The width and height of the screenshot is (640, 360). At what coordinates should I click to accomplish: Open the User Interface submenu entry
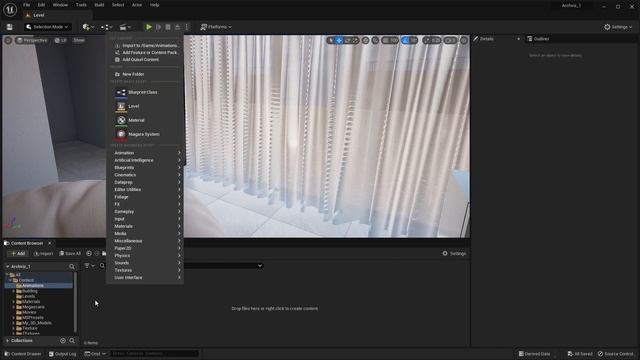147,278
